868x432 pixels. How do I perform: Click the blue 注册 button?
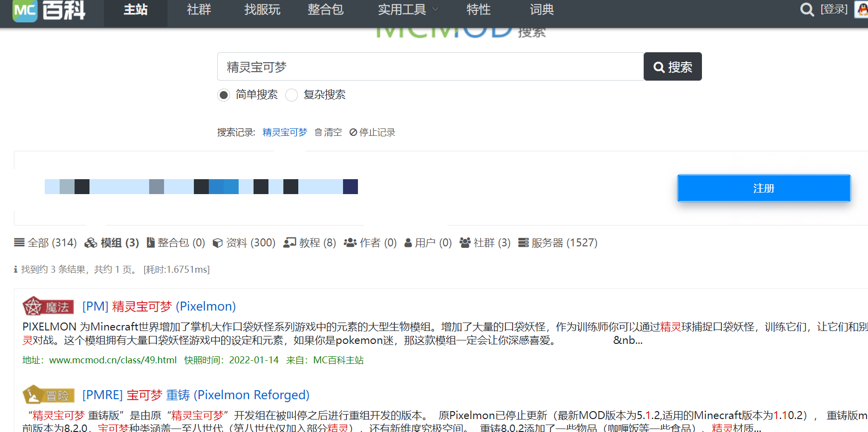point(764,188)
